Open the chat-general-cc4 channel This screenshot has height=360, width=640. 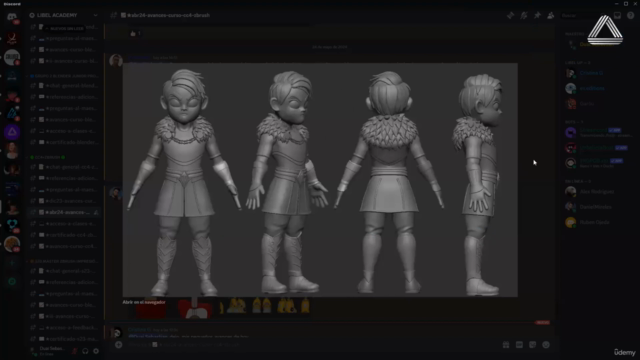pyautogui.click(x=64, y=167)
